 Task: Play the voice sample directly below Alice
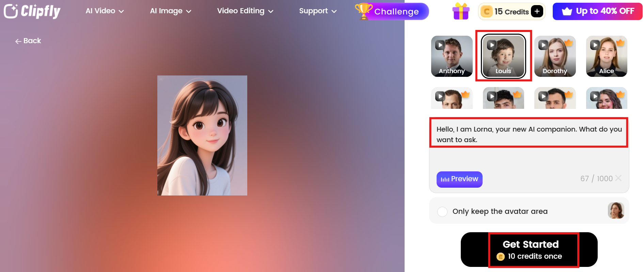[595, 97]
